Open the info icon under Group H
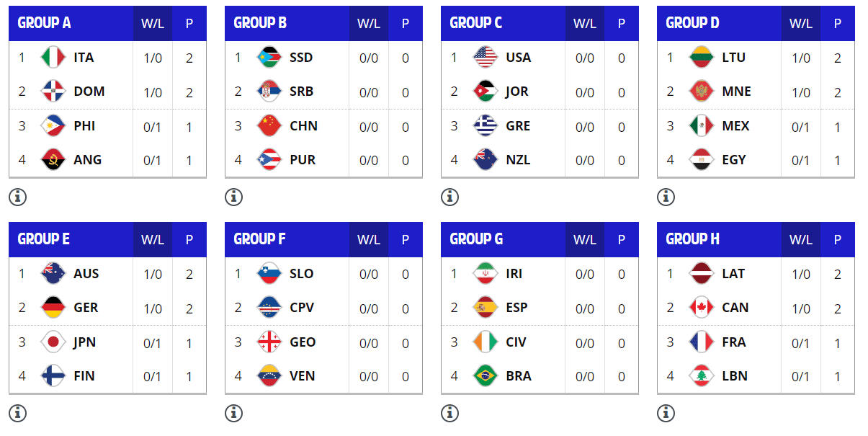 point(666,413)
